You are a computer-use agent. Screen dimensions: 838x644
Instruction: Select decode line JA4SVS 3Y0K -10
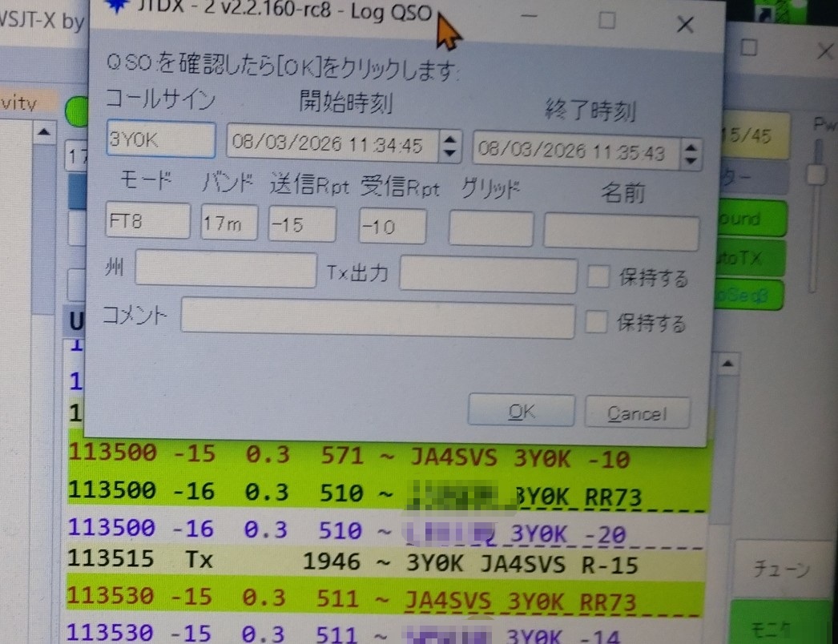[388, 457]
